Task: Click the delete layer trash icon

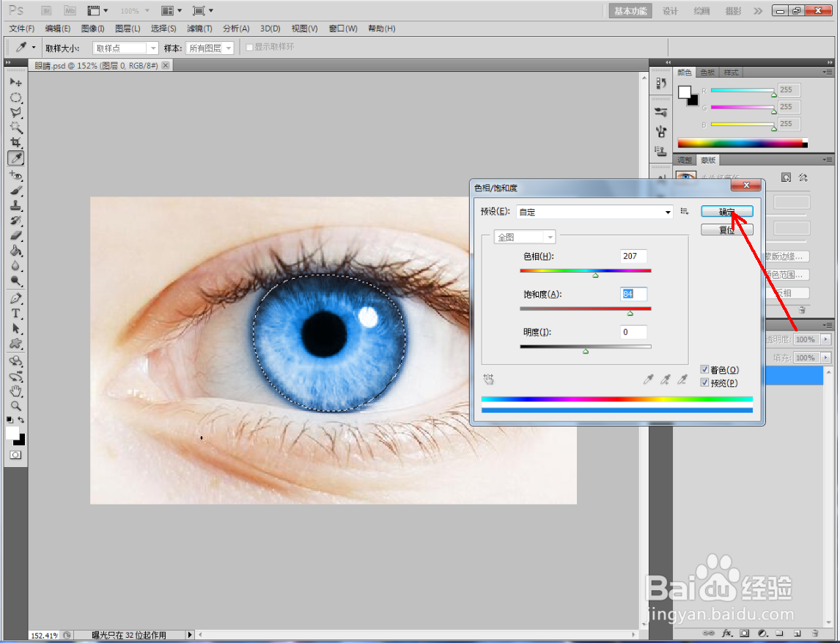Action: click(814, 633)
